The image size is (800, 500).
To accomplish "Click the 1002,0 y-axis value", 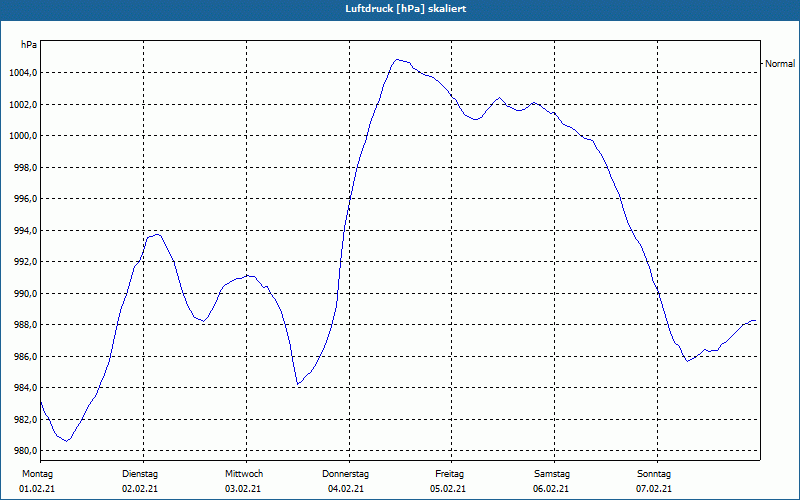I will coord(23,105).
